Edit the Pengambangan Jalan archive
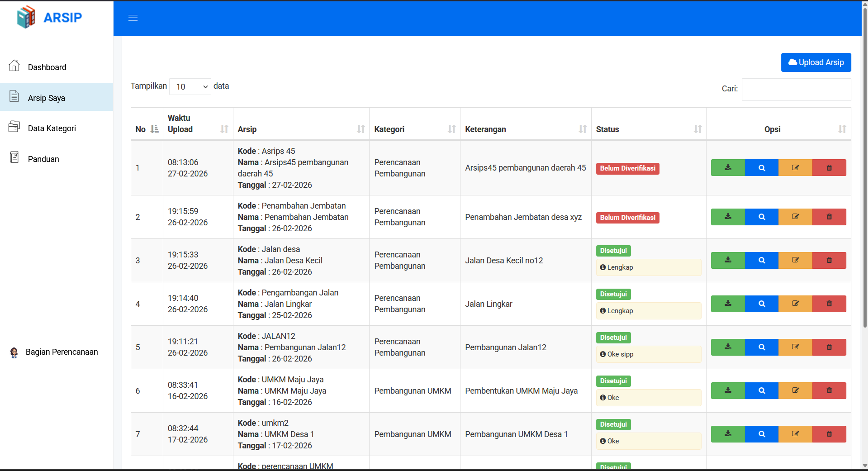 [795, 304]
